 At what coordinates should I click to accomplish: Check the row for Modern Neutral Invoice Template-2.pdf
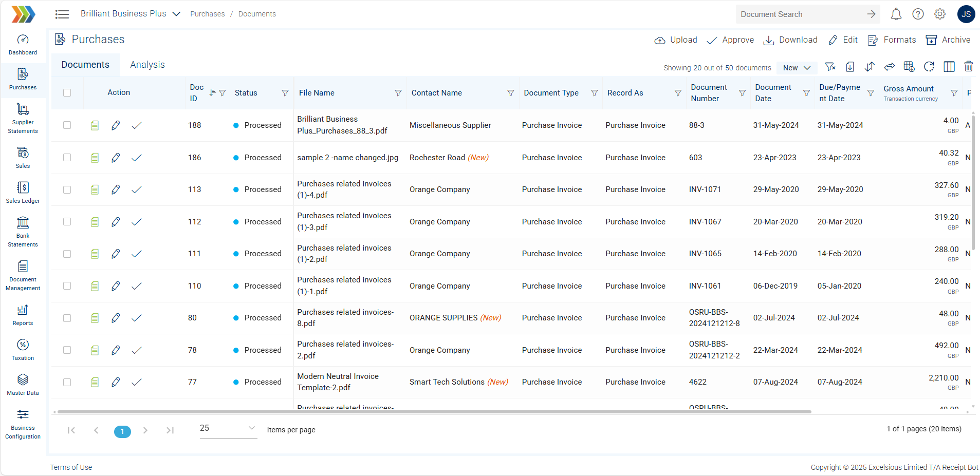coord(67,382)
